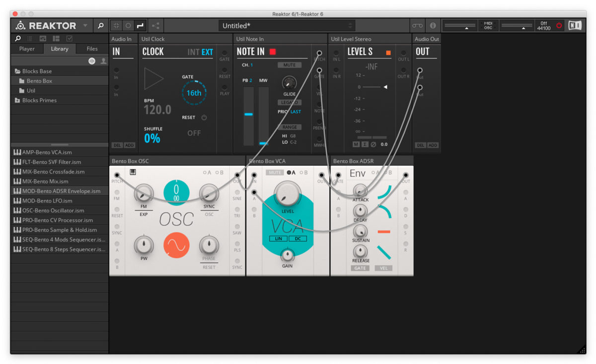This screenshot has width=596, height=364.
Task: Select the Util folder
Action: 60,90
